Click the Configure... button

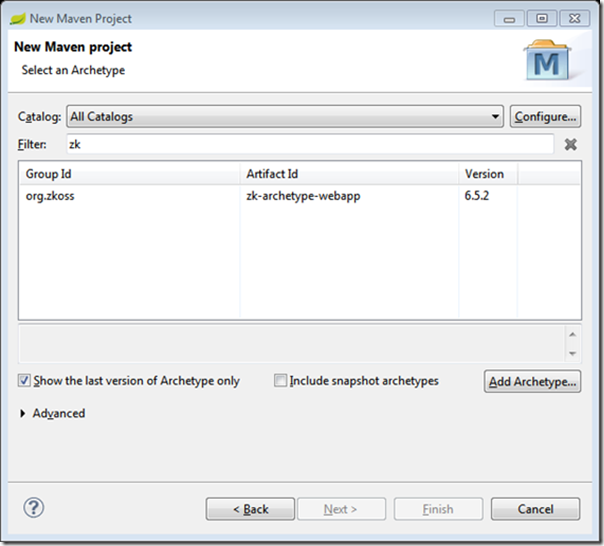click(545, 116)
